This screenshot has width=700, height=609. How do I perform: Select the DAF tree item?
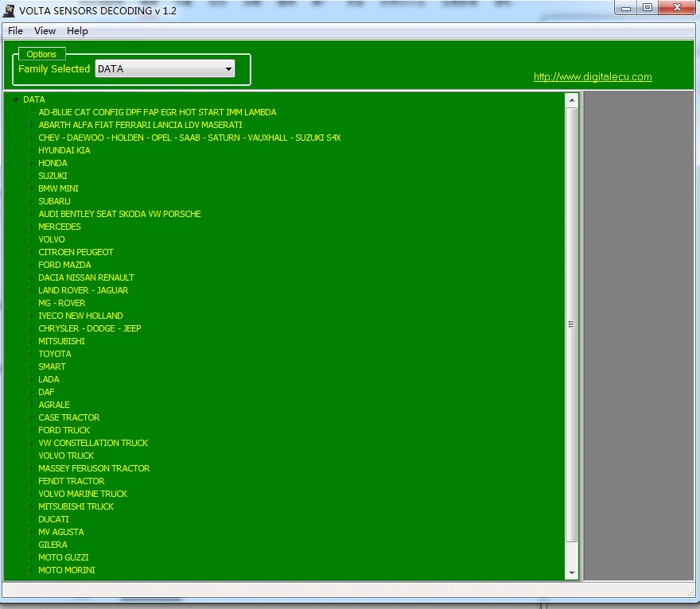(46, 392)
